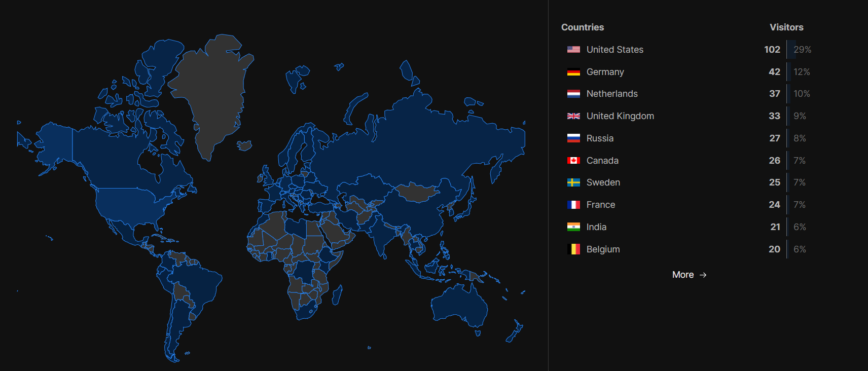Open the More countries link
Screen dimensions: 868x371
click(689, 275)
